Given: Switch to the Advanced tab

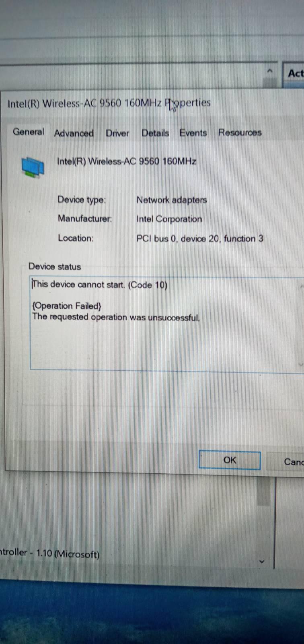Looking at the screenshot, I should tap(74, 133).
